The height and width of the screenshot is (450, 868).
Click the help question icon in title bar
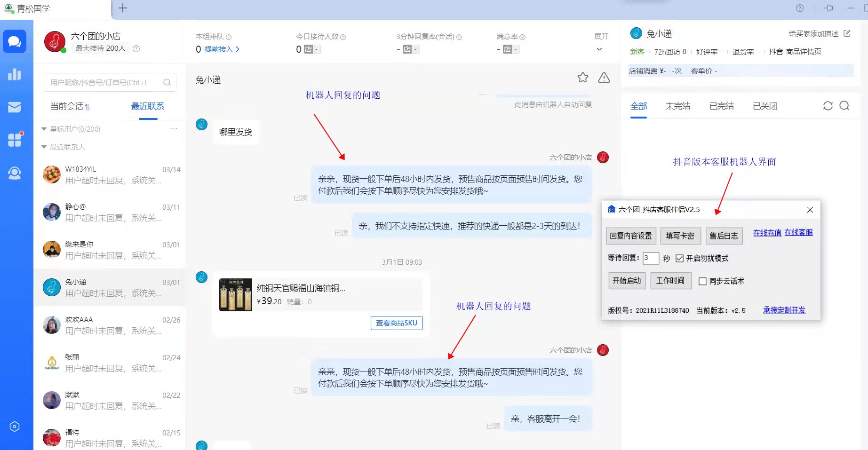click(x=800, y=8)
